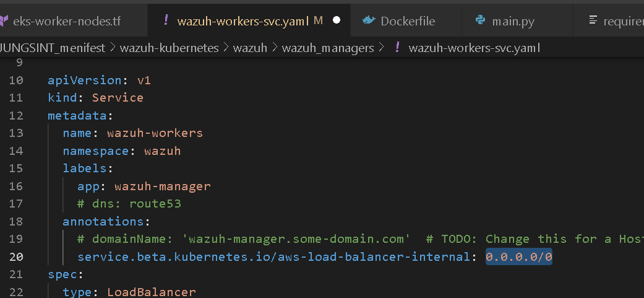This screenshot has height=298, width=644.
Task: Open the Dockerfile tab
Action: click(x=406, y=20)
